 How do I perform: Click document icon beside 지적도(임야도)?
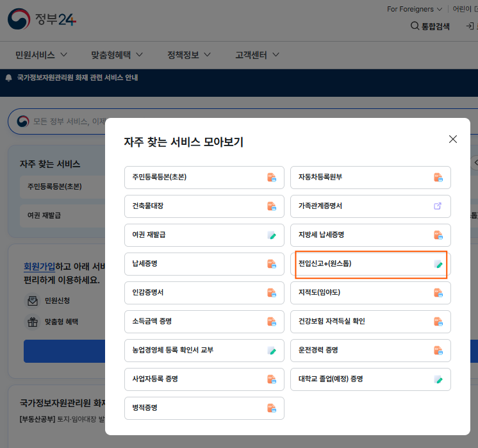click(x=438, y=293)
